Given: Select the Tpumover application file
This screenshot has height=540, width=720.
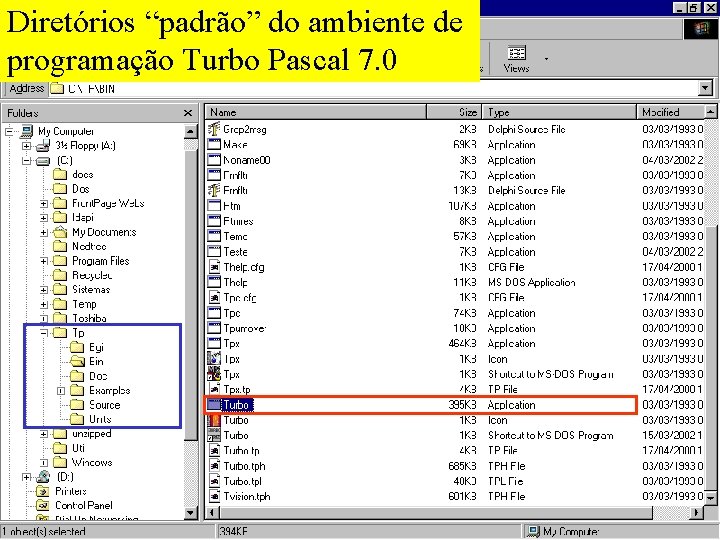Looking at the screenshot, I should [244, 328].
